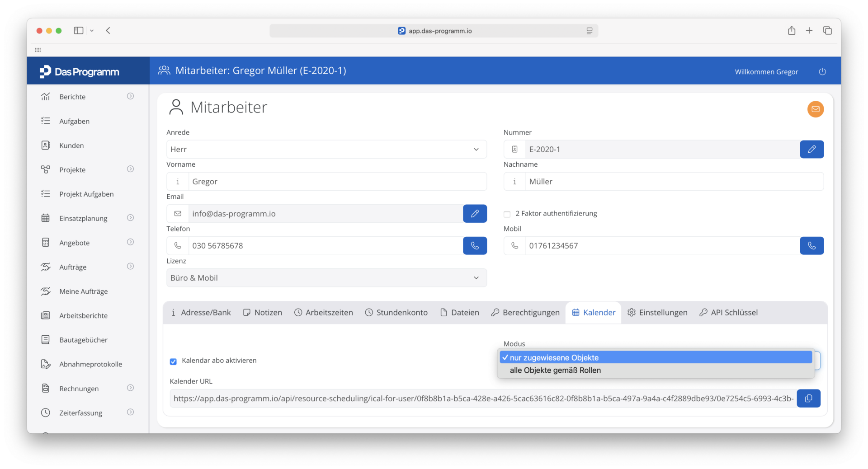Switch to Einstellungen tab
868x469 pixels.
coord(657,313)
